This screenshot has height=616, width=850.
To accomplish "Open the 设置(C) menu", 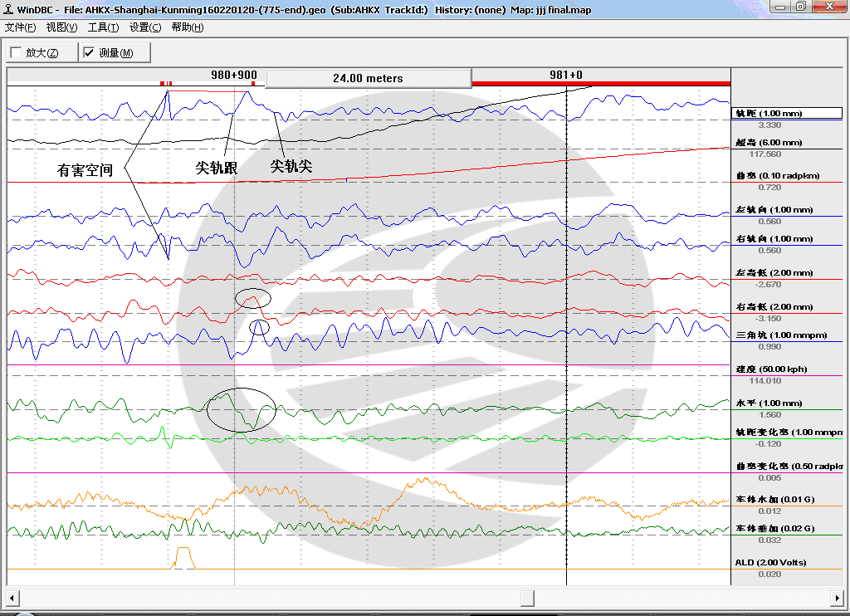I will (x=144, y=27).
